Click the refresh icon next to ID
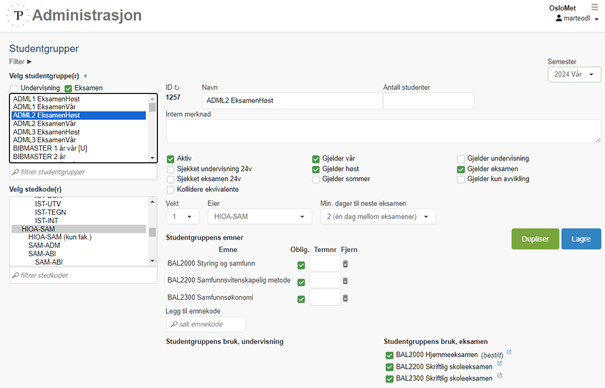This screenshot has height=388, width=605. point(177,88)
